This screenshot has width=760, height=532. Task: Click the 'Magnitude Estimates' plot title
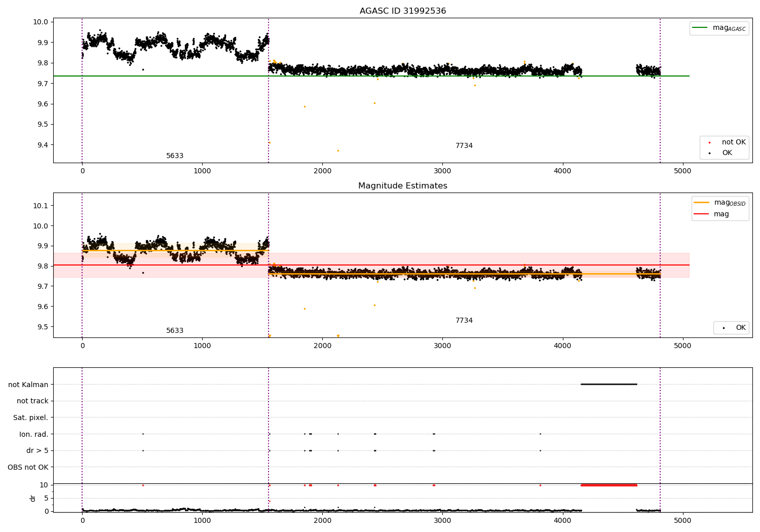[403, 186]
